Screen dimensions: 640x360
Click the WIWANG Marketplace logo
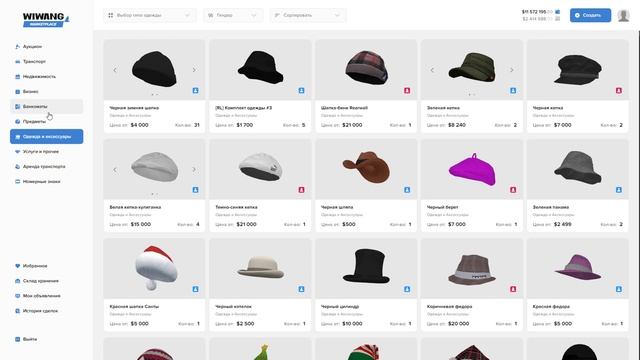(x=46, y=20)
